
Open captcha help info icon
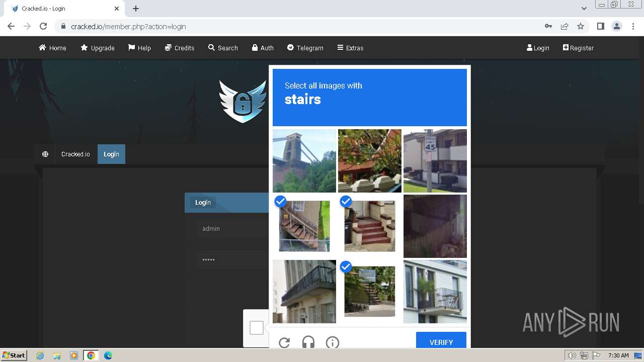pyautogui.click(x=333, y=342)
